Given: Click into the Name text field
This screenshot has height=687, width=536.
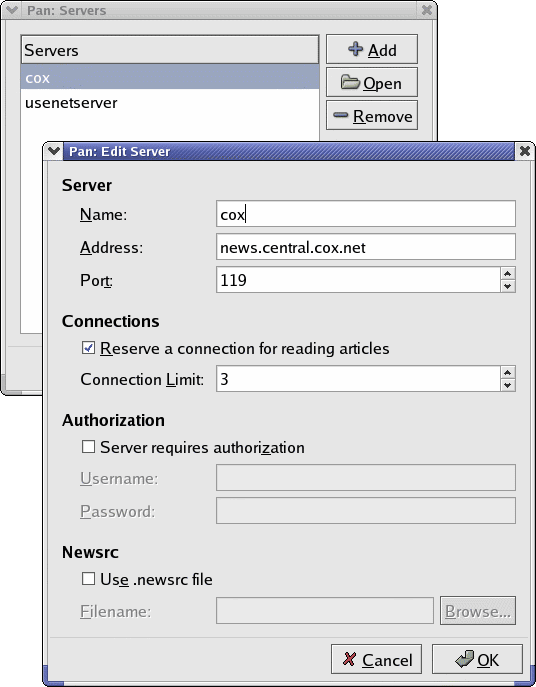Looking at the screenshot, I should click(x=366, y=214).
